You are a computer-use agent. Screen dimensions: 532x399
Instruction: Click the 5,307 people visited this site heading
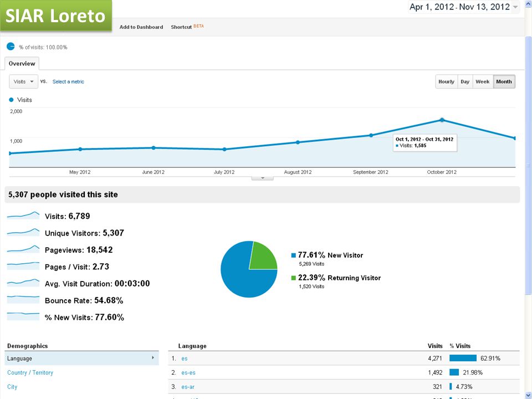coord(63,195)
